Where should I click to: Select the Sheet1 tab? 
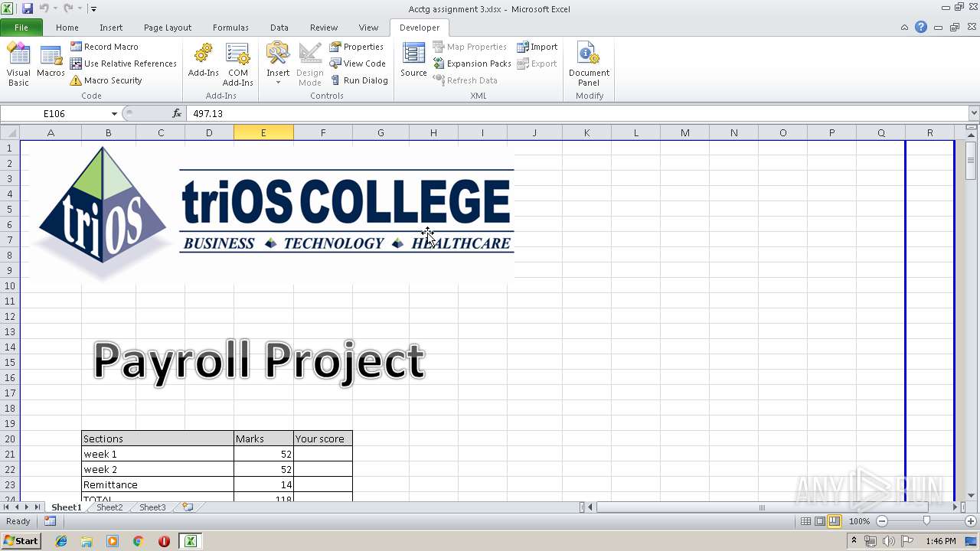(66, 507)
